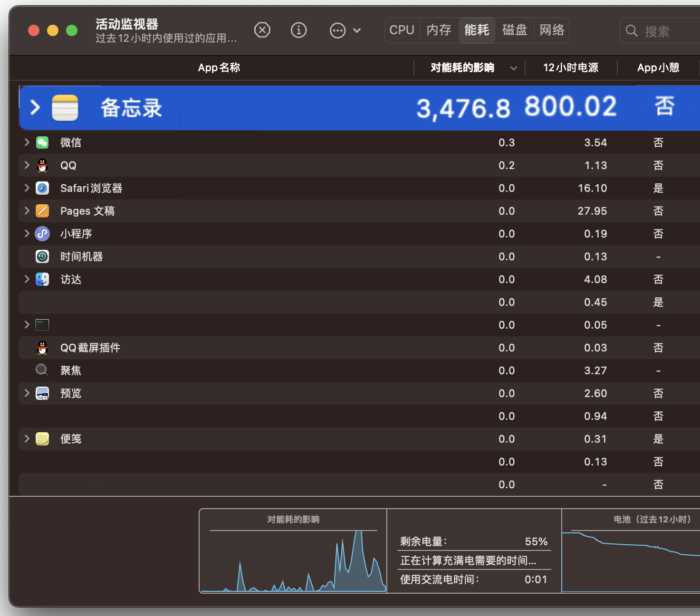Click the Pages document icon
This screenshot has width=700, height=616.
42,211
